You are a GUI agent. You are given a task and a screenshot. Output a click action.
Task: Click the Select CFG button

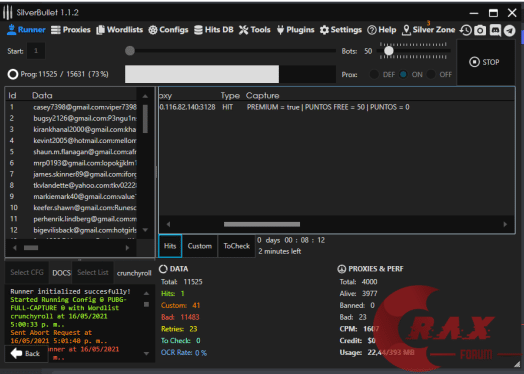(27, 273)
